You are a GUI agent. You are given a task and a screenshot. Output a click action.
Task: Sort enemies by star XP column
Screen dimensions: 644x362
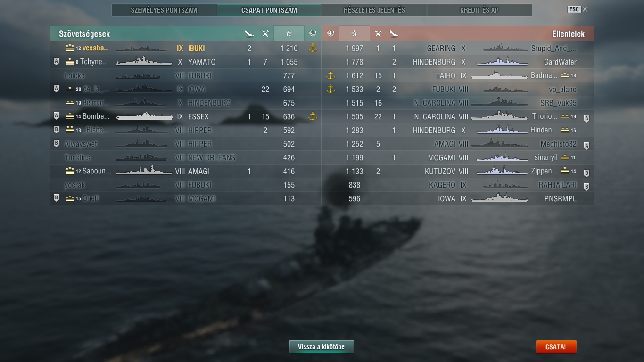[x=355, y=33]
